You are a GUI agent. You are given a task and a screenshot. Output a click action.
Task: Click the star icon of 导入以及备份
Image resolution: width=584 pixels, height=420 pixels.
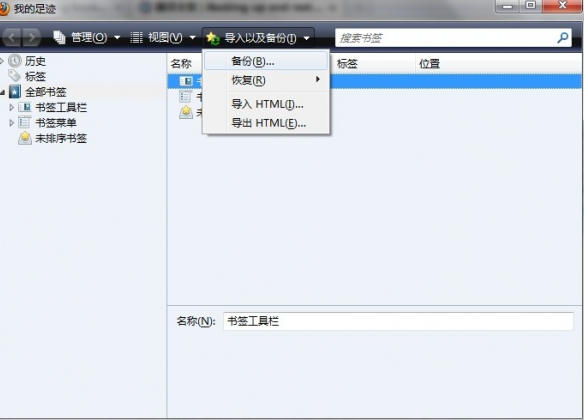(213, 38)
